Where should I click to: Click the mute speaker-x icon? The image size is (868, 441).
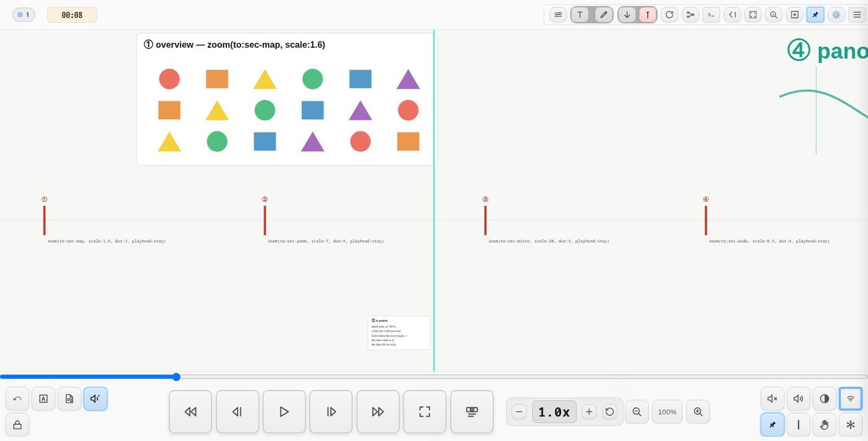pyautogui.click(x=773, y=399)
